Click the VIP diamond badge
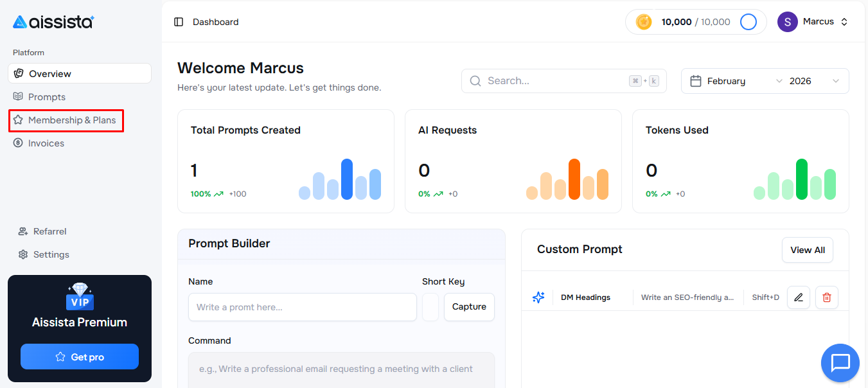Image resolution: width=868 pixels, height=388 pixels. click(80, 297)
